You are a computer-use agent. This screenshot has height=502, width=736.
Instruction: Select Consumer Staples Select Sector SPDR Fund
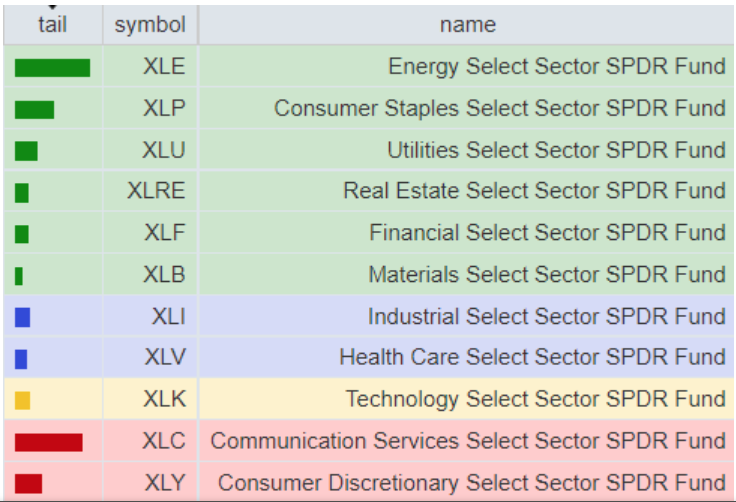coord(499,108)
